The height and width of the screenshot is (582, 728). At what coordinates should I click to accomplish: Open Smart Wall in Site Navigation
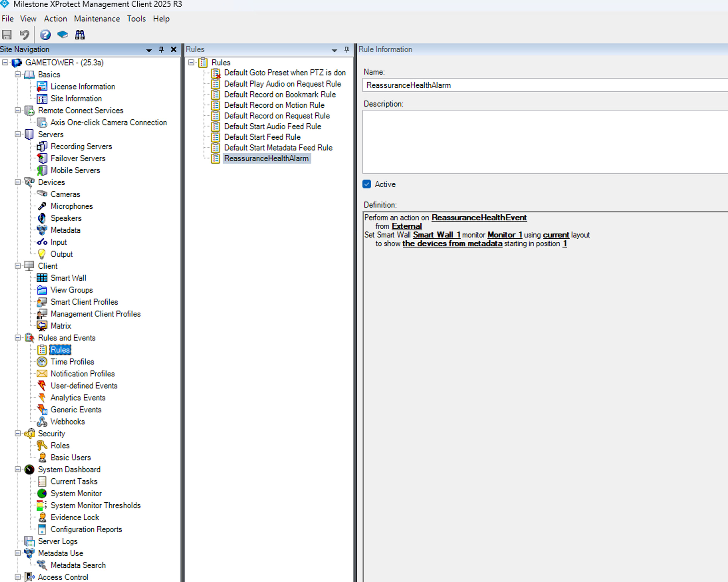[x=68, y=278]
